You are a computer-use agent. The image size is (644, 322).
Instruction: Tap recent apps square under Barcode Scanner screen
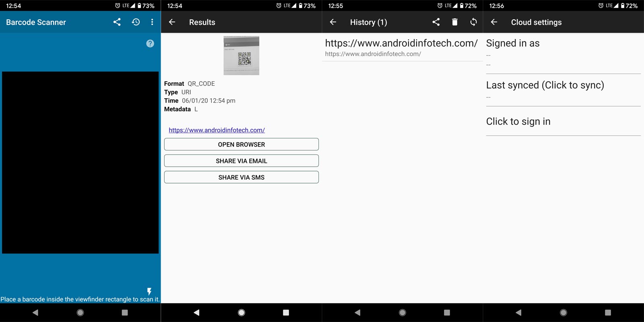coord(125,312)
